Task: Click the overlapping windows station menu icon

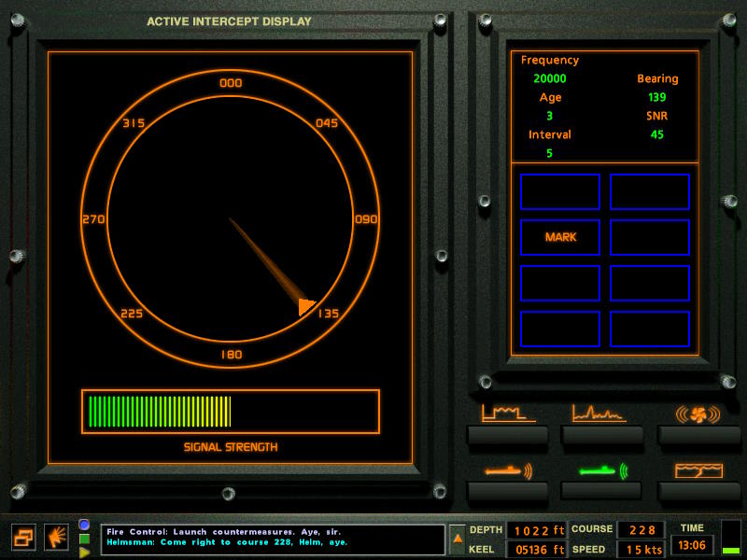Action: click(23, 537)
